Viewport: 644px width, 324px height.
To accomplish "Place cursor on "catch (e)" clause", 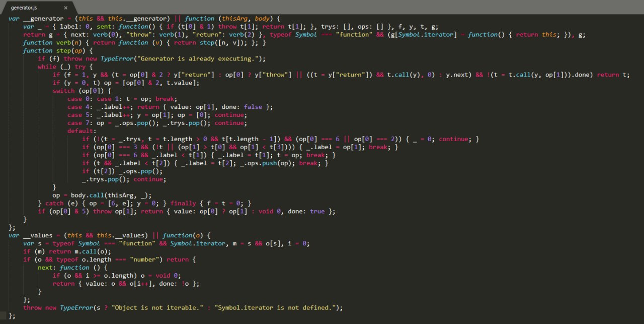I will coord(62,204).
